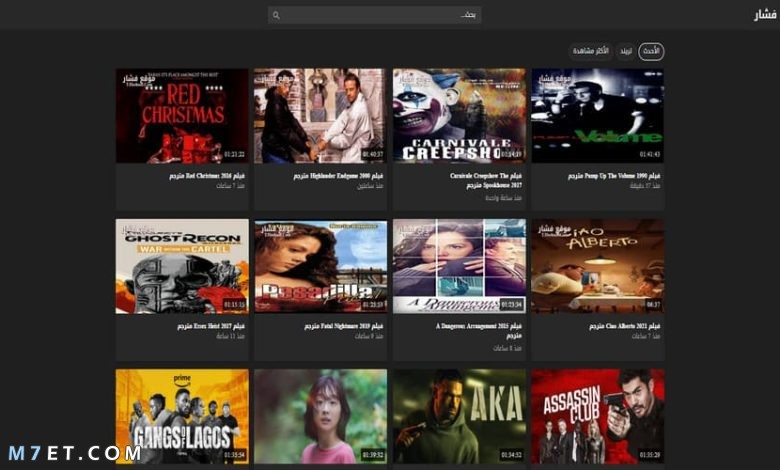The width and height of the screenshot is (780, 470).
Task: Click the Highlander Endgame 2000 title link
Action: click(338, 176)
